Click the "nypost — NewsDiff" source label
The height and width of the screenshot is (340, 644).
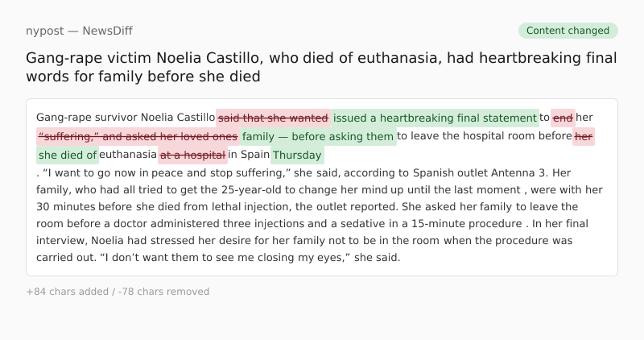(x=79, y=31)
